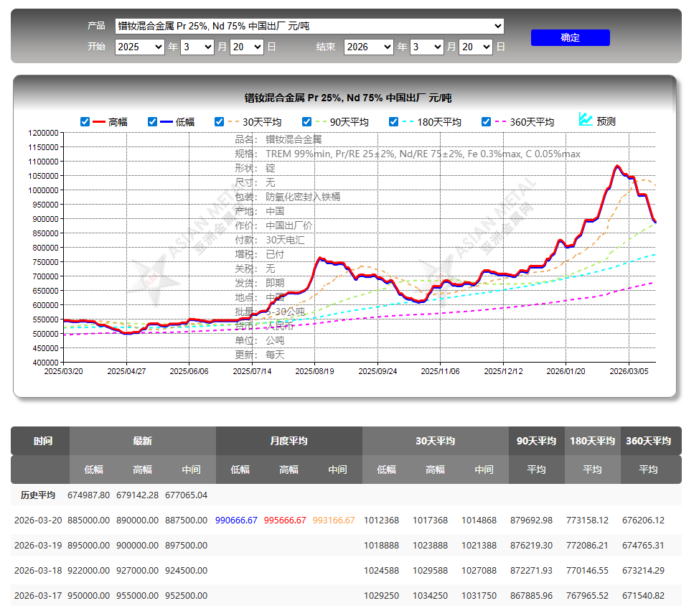The image size is (699, 616).
Task: Click the red 高幅 legend line swatch
Action: (x=99, y=122)
